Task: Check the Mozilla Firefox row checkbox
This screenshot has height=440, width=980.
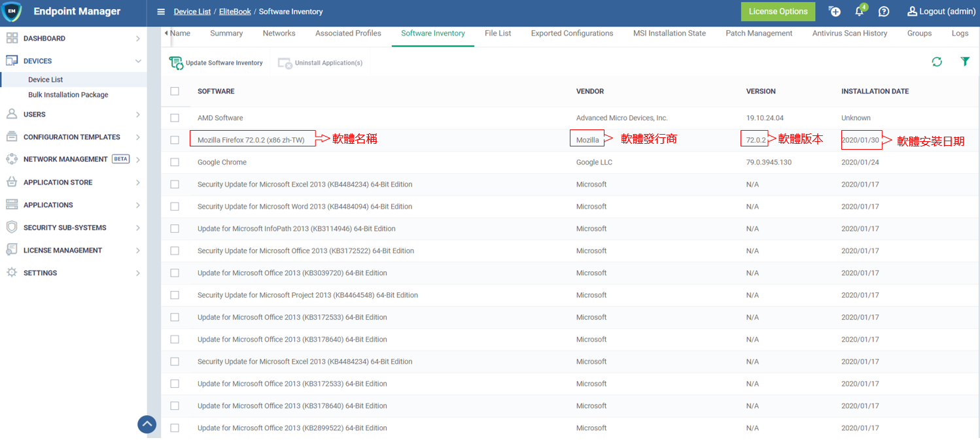Action: [x=175, y=140]
